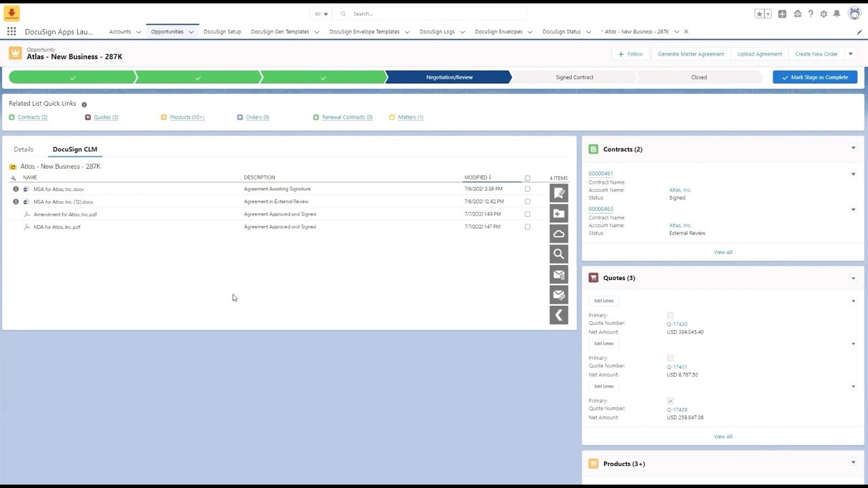
Task: Expand the DocuSign Gen Templates dropdown
Action: coord(317,32)
